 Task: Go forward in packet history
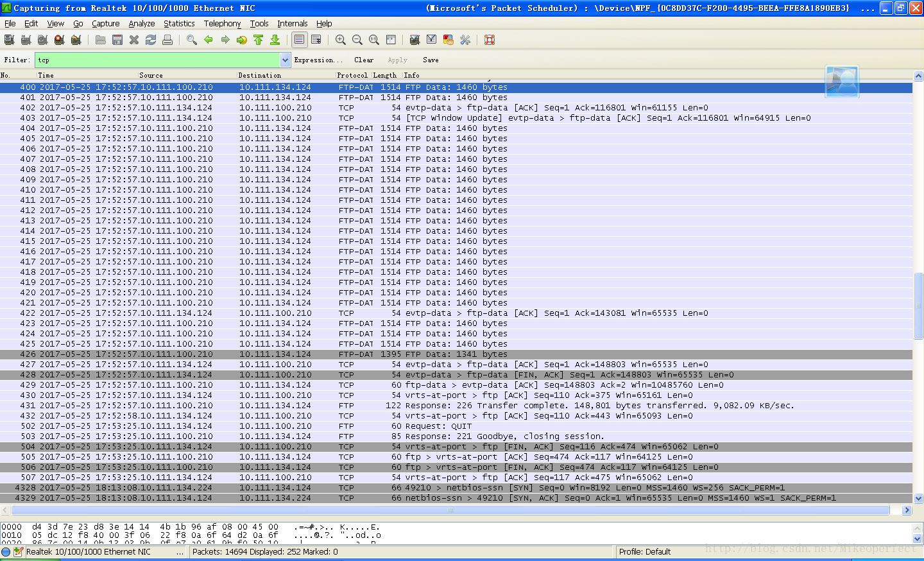[x=225, y=40]
